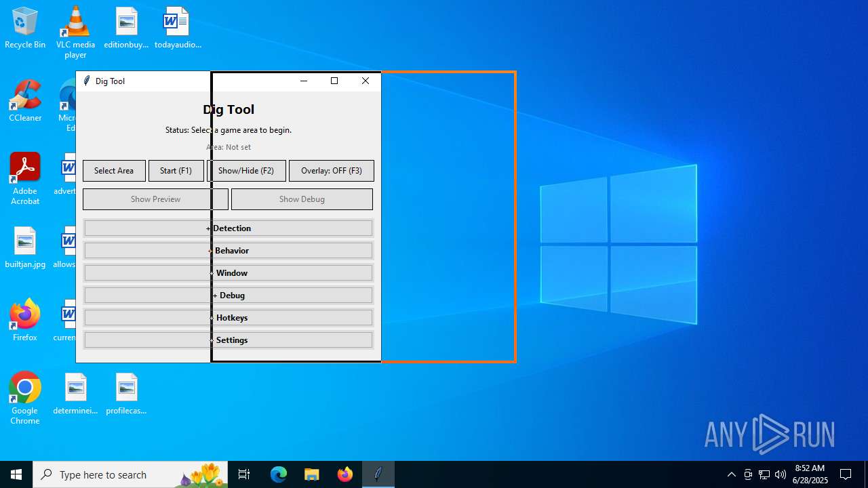The height and width of the screenshot is (488, 868).
Task: Minimize the Dig Tool window
Action: pyautogui.click(x=304, y=81)
